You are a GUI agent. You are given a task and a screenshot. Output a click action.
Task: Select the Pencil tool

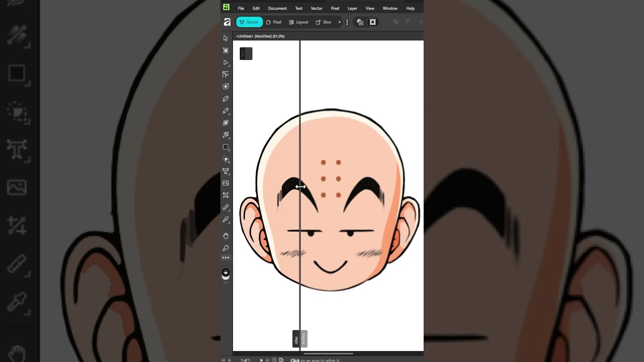pyautogui.click(x=225, y=111)
